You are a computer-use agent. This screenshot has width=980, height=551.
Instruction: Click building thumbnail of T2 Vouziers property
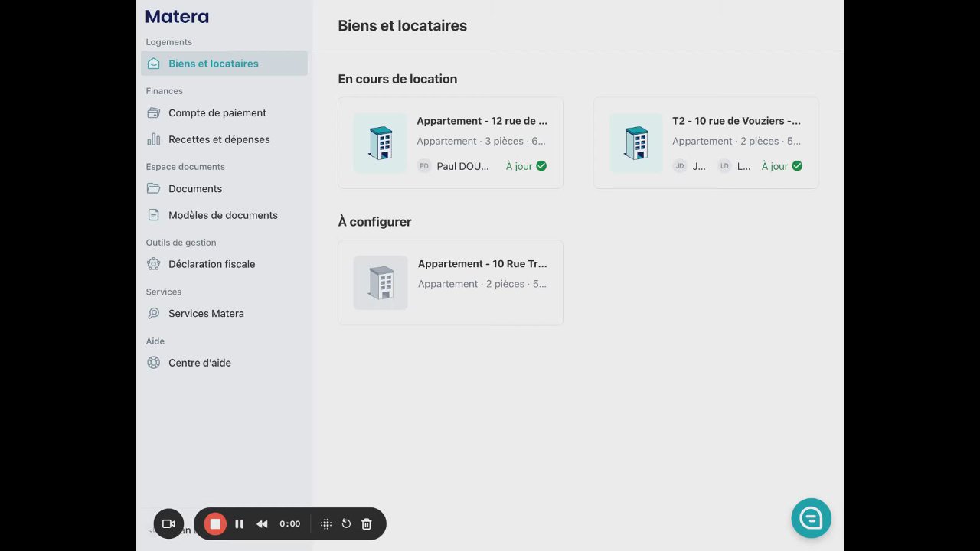[x=636, y=143]
